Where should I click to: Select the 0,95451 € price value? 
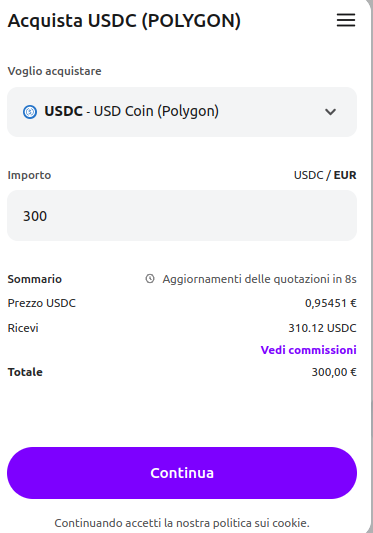tap(330, 303)
